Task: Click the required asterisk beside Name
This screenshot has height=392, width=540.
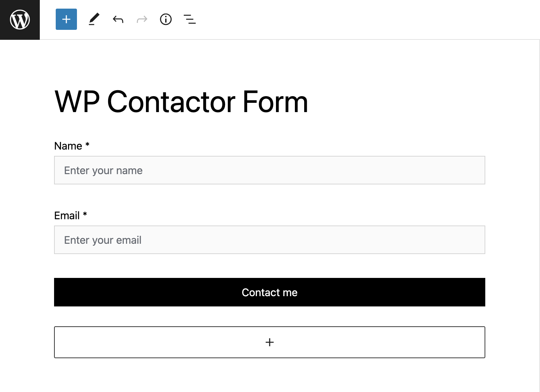Action: (87, 145)
